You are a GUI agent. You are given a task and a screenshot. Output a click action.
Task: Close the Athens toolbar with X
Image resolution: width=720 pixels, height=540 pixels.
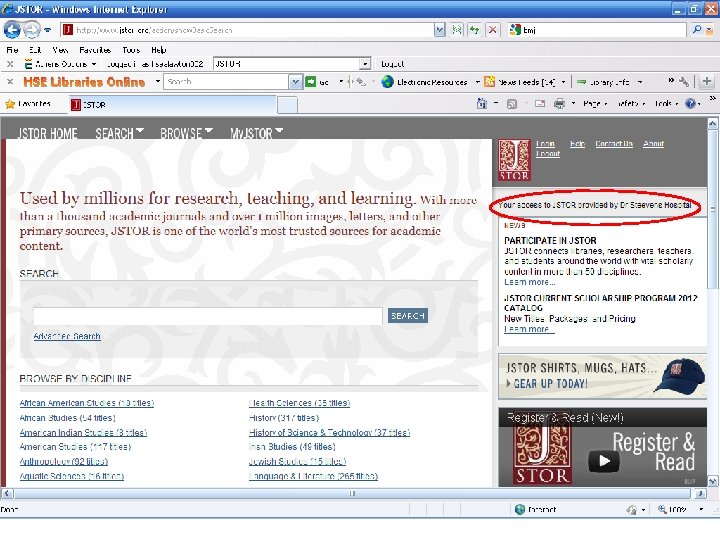[x=10, y=64]
